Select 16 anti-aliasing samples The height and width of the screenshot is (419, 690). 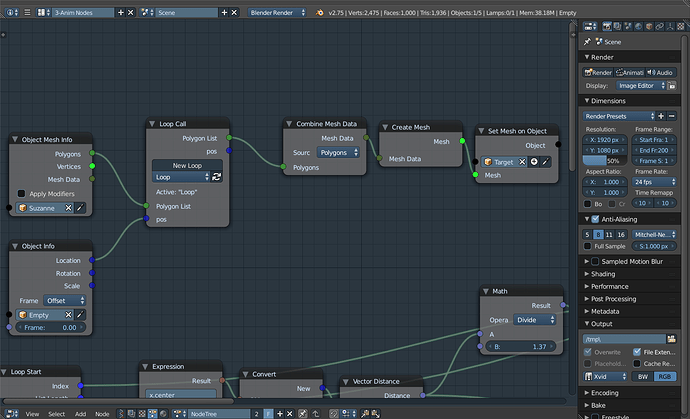click(621, 235)
